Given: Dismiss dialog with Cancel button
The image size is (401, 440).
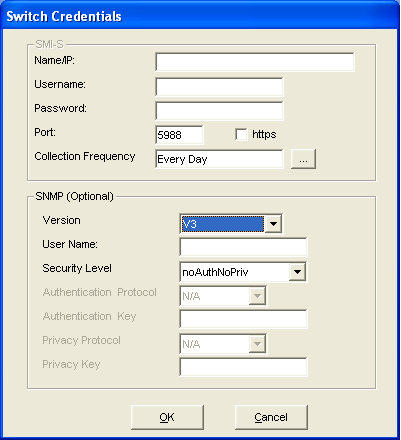Looking at the screenshot, I should pos(271,417).
